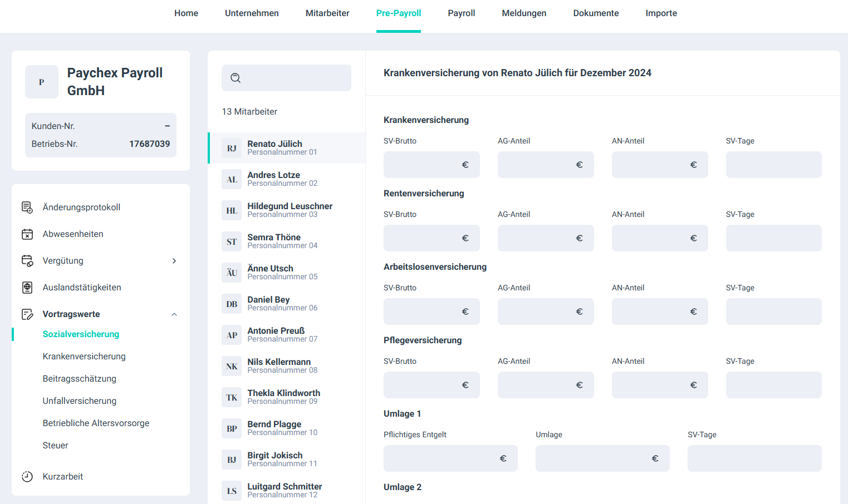Expand the Vergütung submenu chevron
Image resolution: width=848 pixels, height=504 pixels.
[174, 261]
